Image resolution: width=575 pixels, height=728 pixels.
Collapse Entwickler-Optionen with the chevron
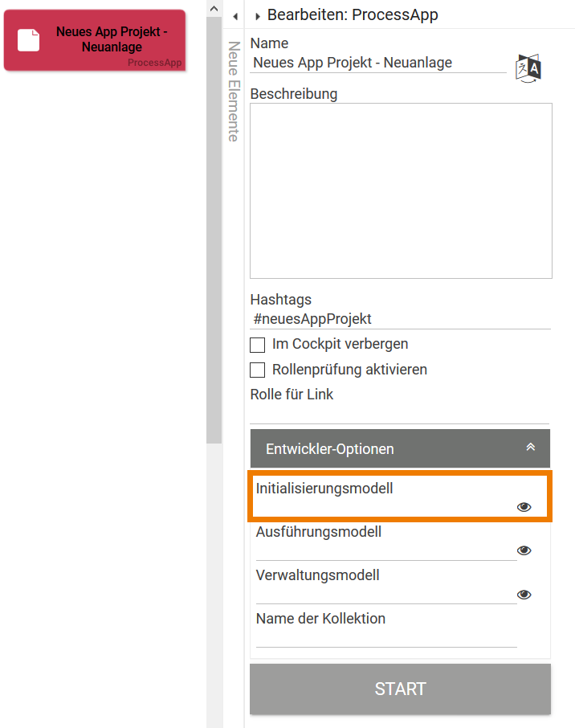[530, 448]
